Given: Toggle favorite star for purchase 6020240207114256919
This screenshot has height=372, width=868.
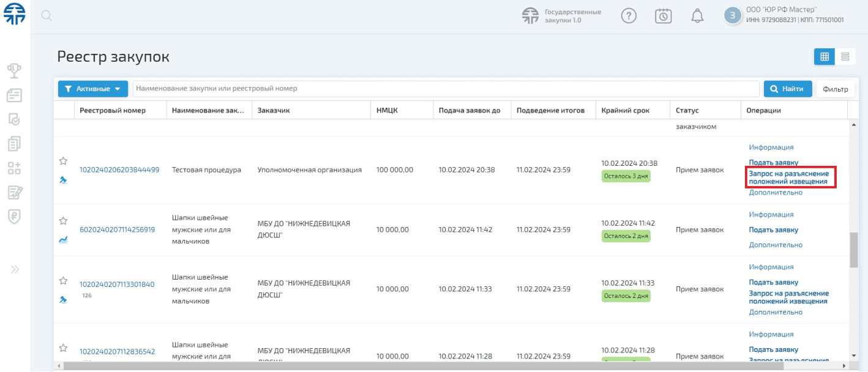Looking at the screenshot, I should pos(63,221).
